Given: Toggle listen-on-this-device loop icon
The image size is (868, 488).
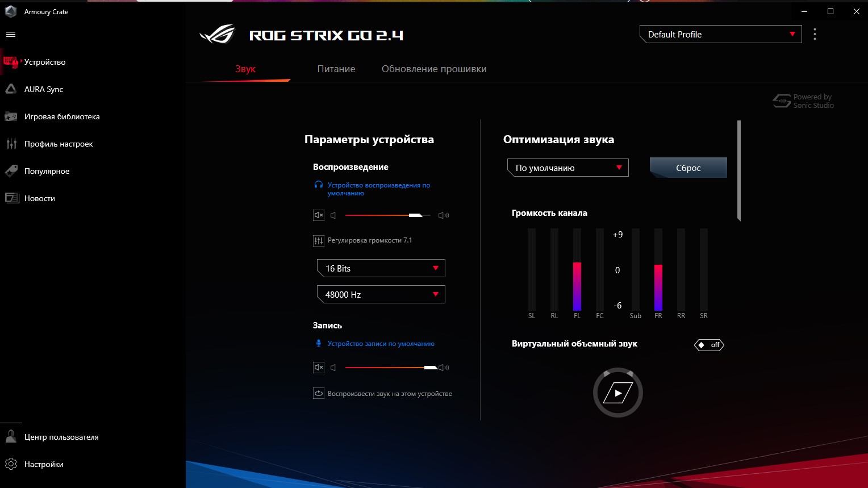Looking at the screenshot, I should (x=319, y=393).
